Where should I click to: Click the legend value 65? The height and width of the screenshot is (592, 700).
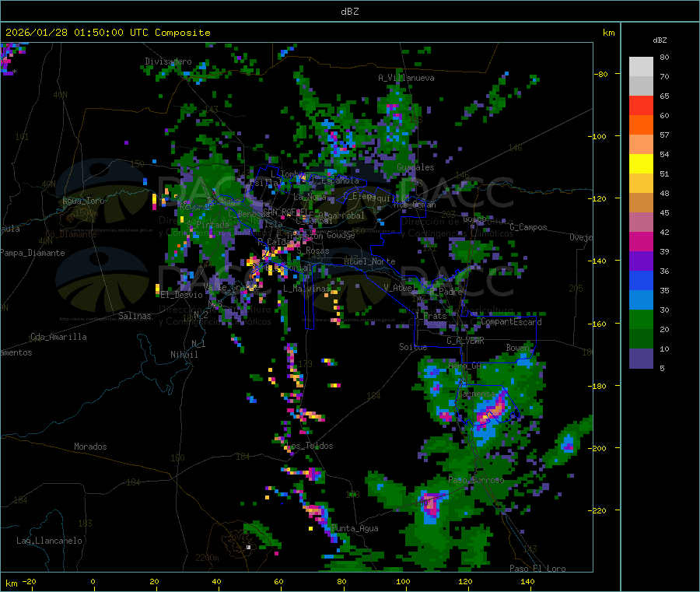click(x=664, y=96)
